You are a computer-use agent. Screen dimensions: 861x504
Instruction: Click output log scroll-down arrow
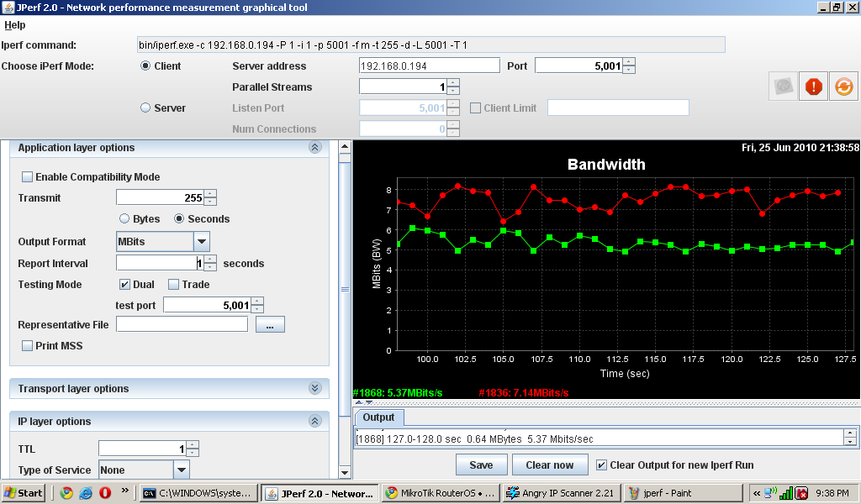tap(850, 442)
